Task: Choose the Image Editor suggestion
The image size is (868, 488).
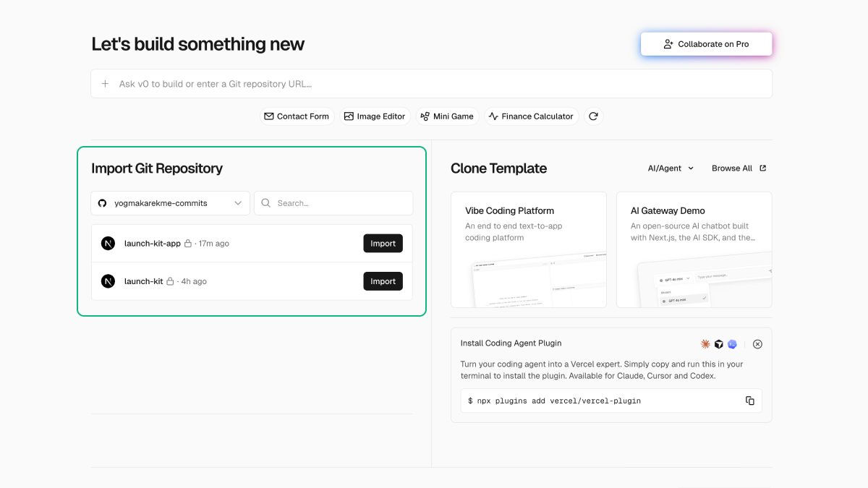Action: pos(375,116)
